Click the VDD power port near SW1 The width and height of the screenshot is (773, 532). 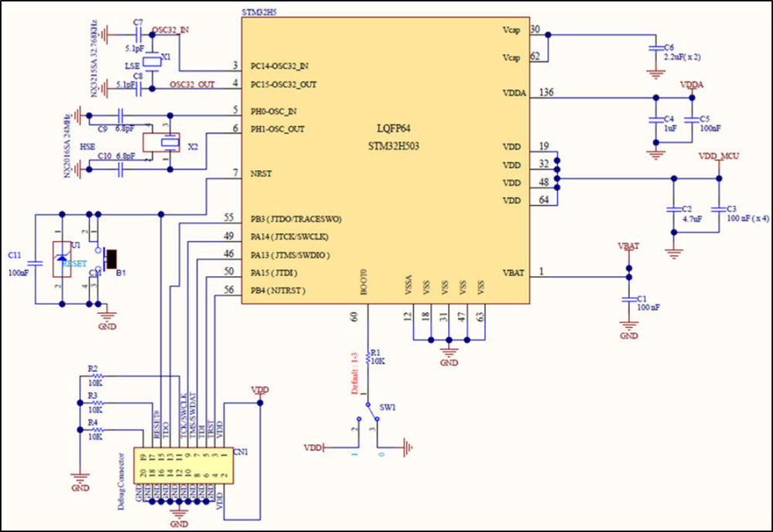point(313,448)
